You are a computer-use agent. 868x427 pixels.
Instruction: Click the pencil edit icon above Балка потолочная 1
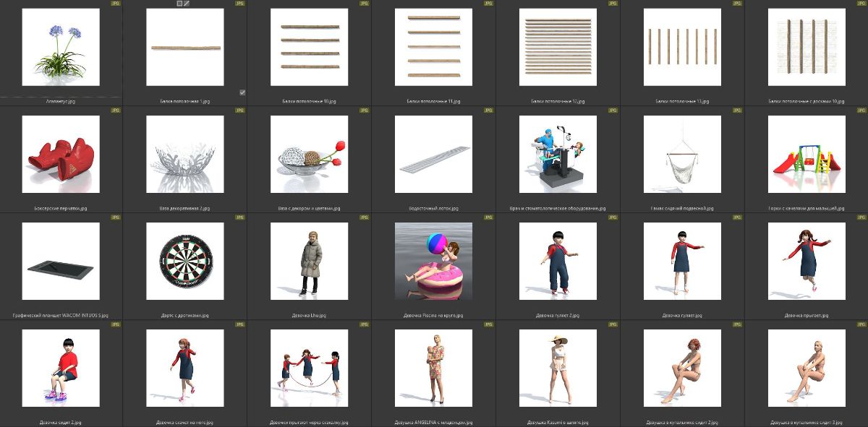pos(187,4)
